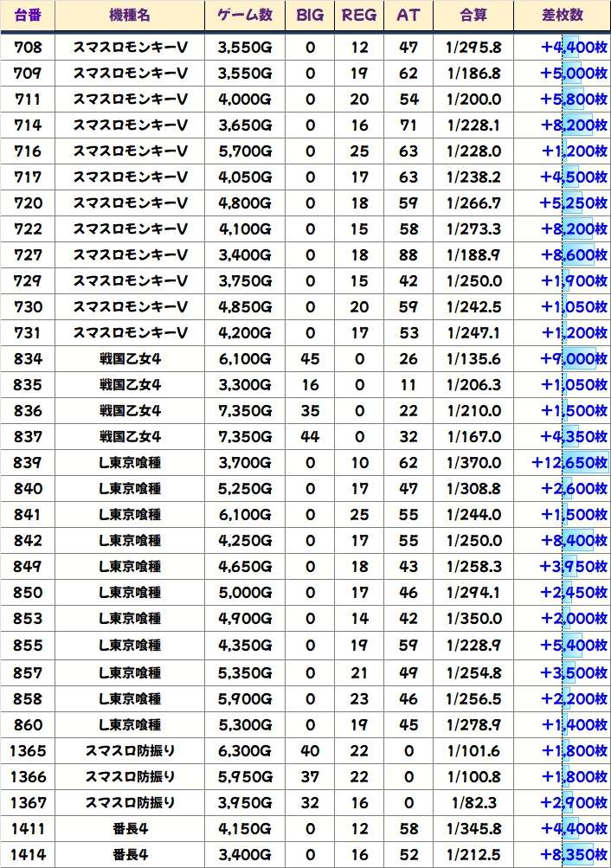The image size is (611, 868).
Task: Click +1,200枚 in row 716
Action: [x=574, y=151]
